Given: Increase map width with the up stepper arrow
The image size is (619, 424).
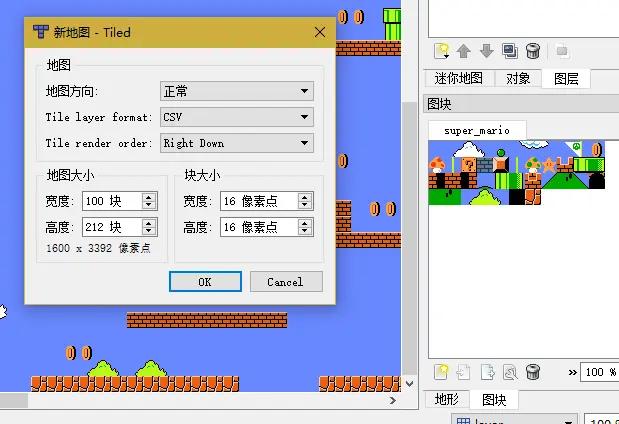Looking at the screenshot, I should [148, 197].
